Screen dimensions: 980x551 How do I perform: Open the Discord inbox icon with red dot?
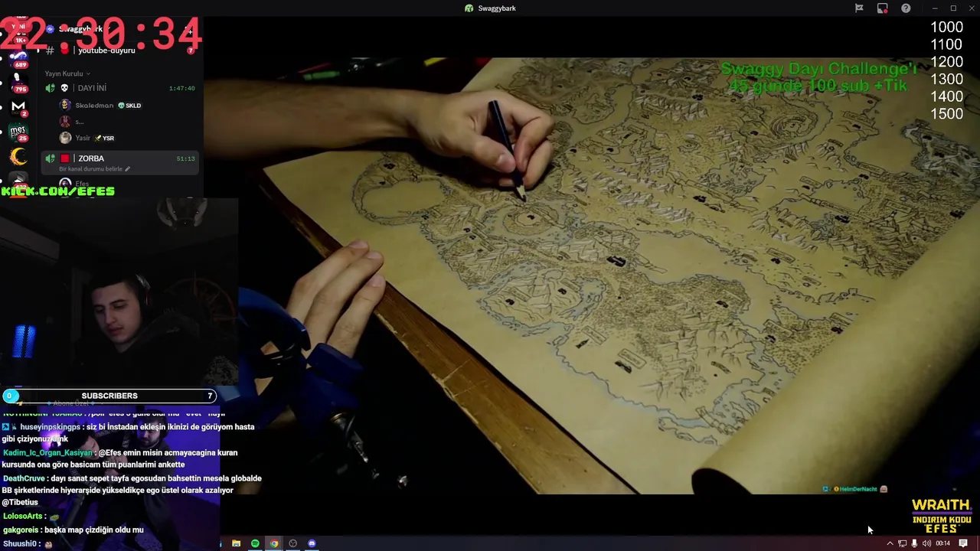(x=883, y=8)
